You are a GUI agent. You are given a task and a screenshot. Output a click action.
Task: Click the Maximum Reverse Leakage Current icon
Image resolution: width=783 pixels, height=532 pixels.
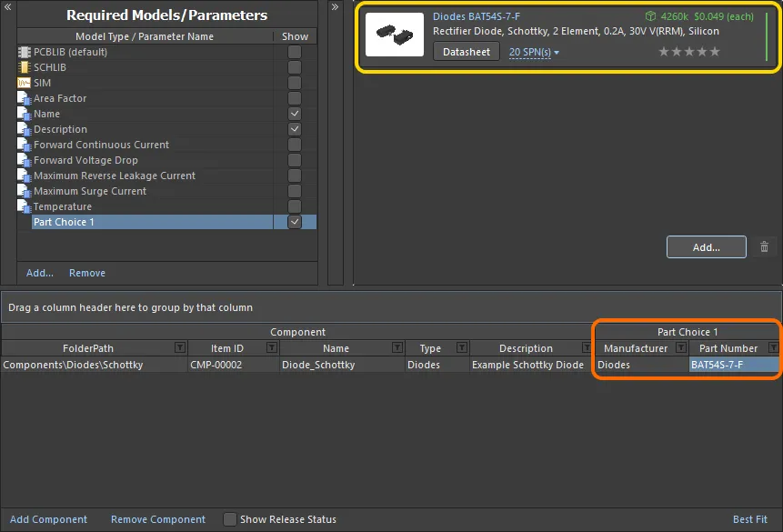24,176
